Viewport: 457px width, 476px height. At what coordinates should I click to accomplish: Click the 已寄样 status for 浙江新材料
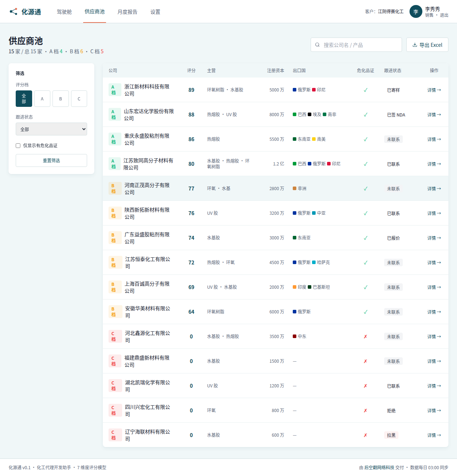coord(393,90)
